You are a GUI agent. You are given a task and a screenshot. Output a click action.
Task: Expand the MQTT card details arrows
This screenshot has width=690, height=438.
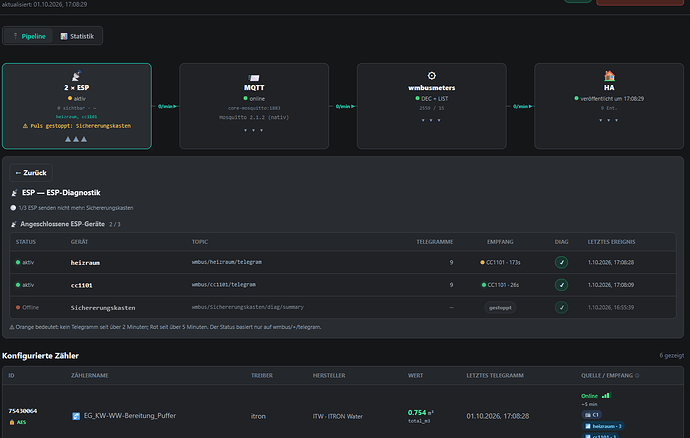(x=253, y=130)
